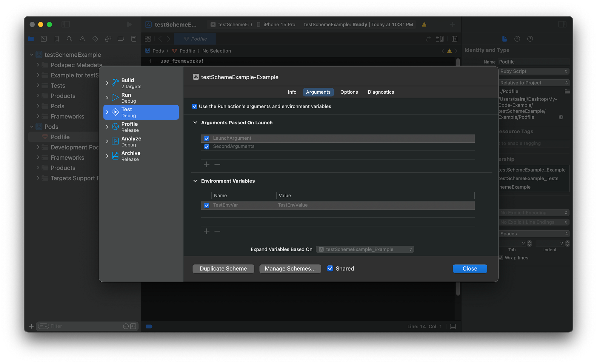Image resolution: width=597 pixels, height=364 pixels.
Task: Open the Test navigator diamond icon
Action: [95, 39]
